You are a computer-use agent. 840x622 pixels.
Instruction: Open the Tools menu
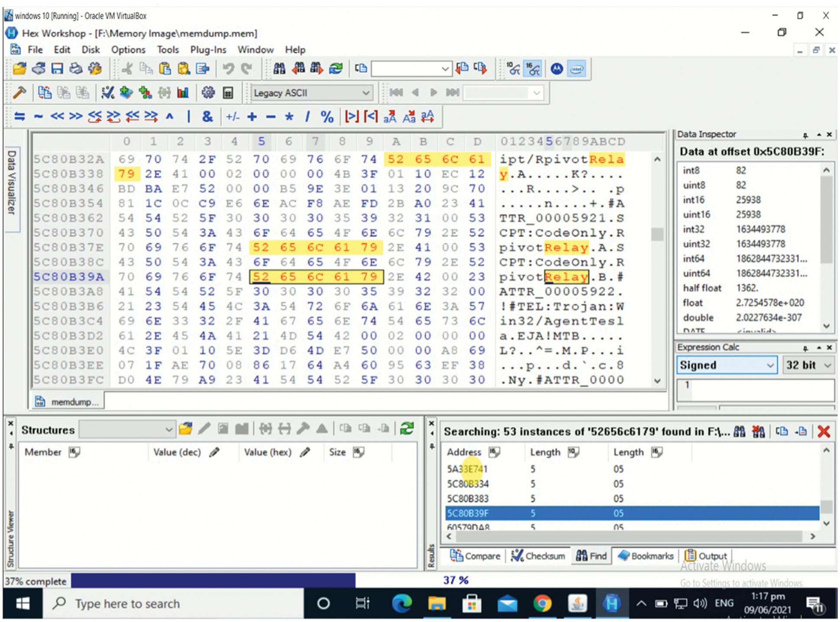click(168, 50)
